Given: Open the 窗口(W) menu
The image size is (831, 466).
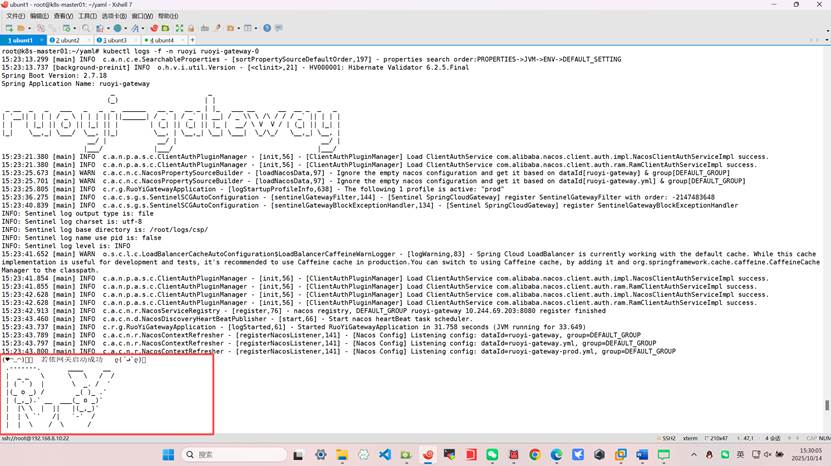Looking at the screenshot, I should 142,16.
